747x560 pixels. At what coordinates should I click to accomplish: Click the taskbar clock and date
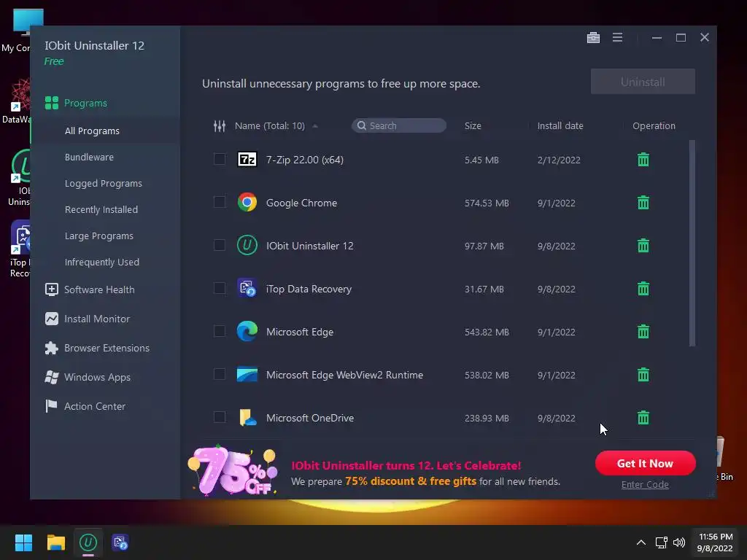[715, 542]
